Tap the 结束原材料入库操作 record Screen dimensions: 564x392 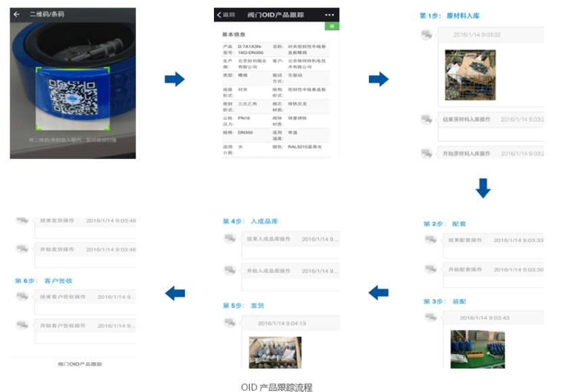[x=491, y=126]
